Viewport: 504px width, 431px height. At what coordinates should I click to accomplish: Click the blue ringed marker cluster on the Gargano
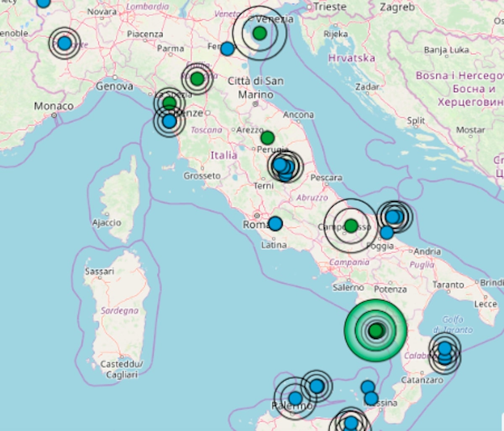(394, 217)
